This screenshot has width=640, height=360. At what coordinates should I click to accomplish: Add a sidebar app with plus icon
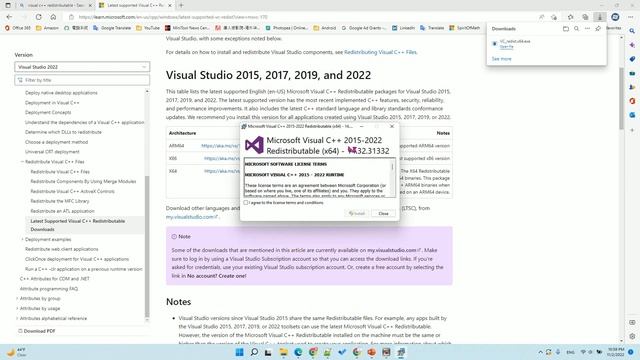click(632, 130)
